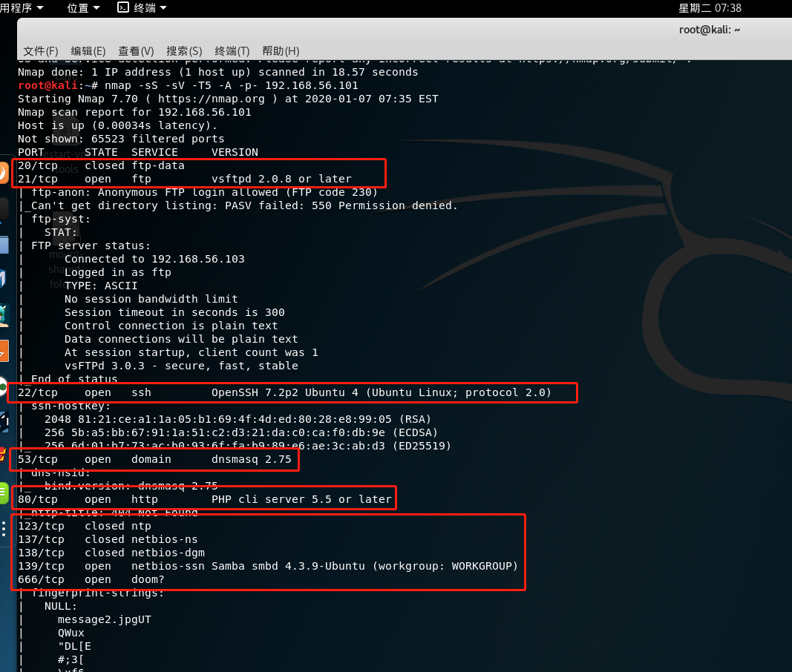Expand the 终端 app menu in top bar
792x672 pixels.
150,8
